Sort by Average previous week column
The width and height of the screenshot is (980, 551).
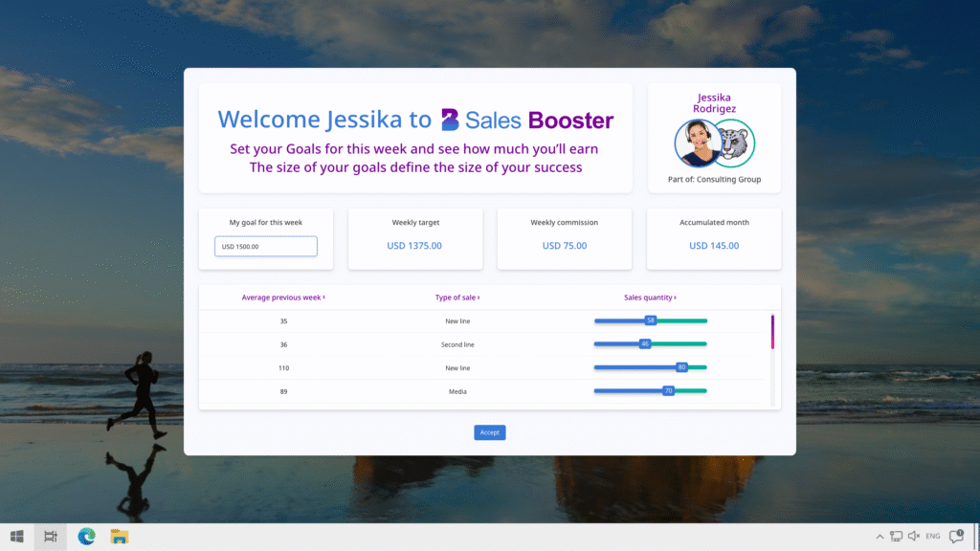pyautogui.click(x=283, y=298)
